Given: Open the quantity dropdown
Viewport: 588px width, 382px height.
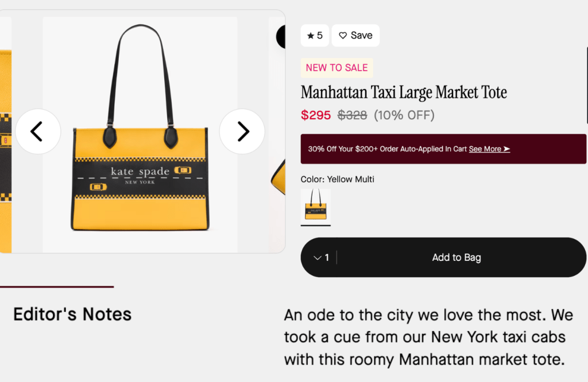Looking at the screenshot, I should pyautogui.click(x=321, y=258).
